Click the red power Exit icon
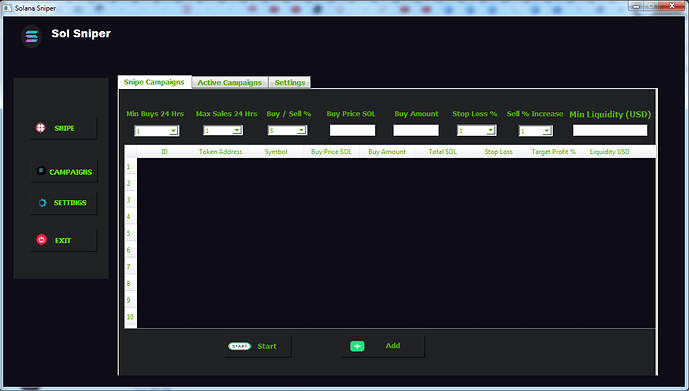689x391 pixels. click(41, 239)
